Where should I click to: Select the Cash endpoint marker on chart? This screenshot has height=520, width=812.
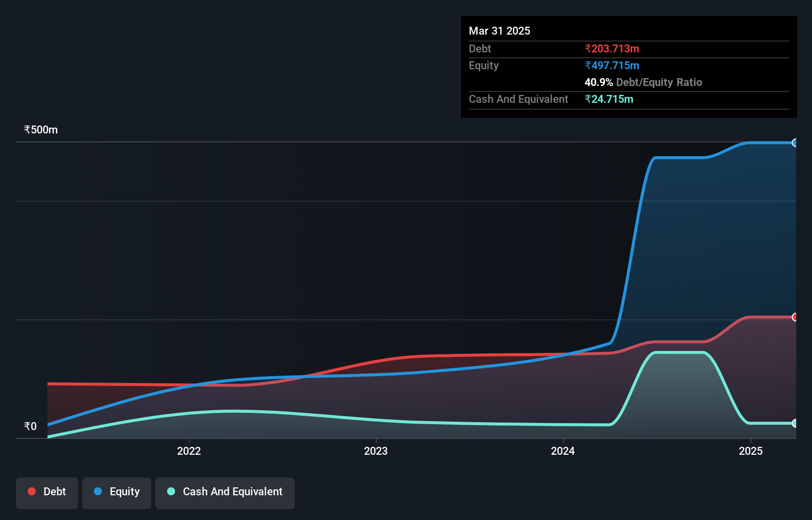click(795, 423)
